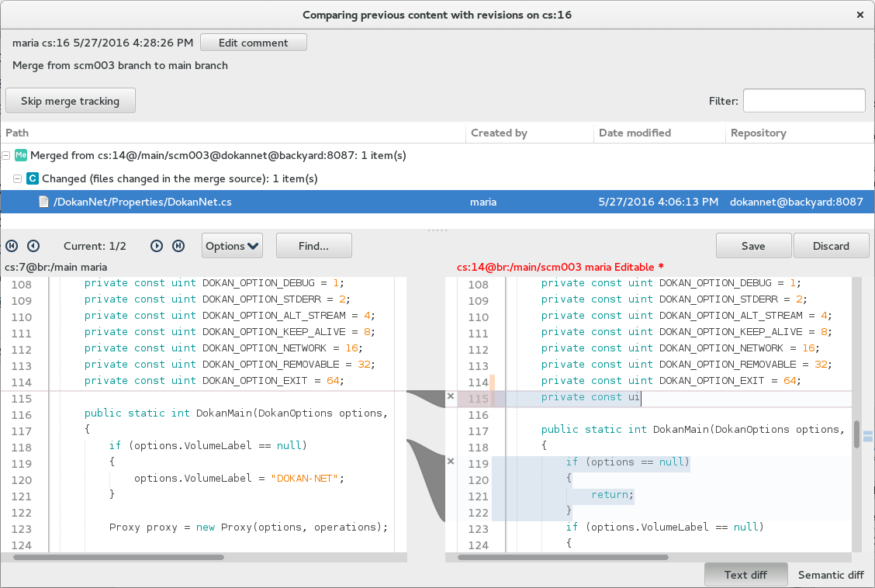Go to previous difference navigation icon

click(x=33, y=246)
